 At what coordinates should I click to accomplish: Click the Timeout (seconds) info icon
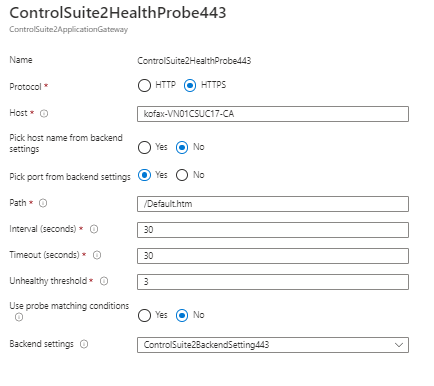(x=97, y=255)
